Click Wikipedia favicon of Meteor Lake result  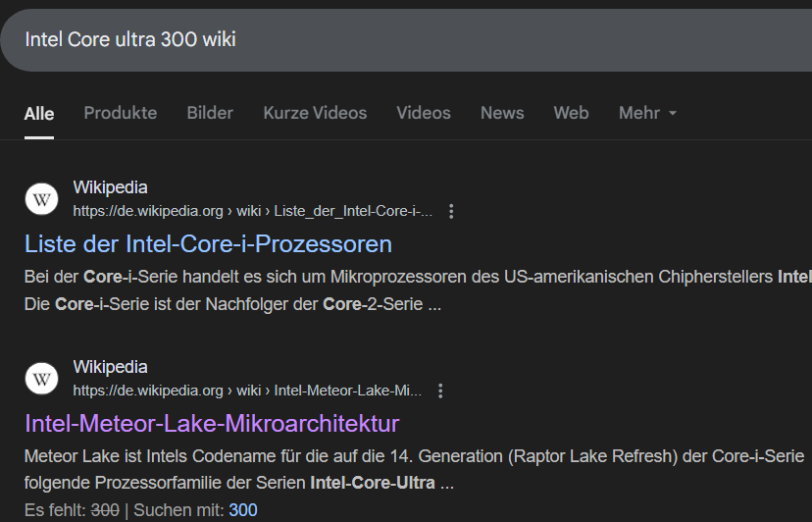coord(41,379)
